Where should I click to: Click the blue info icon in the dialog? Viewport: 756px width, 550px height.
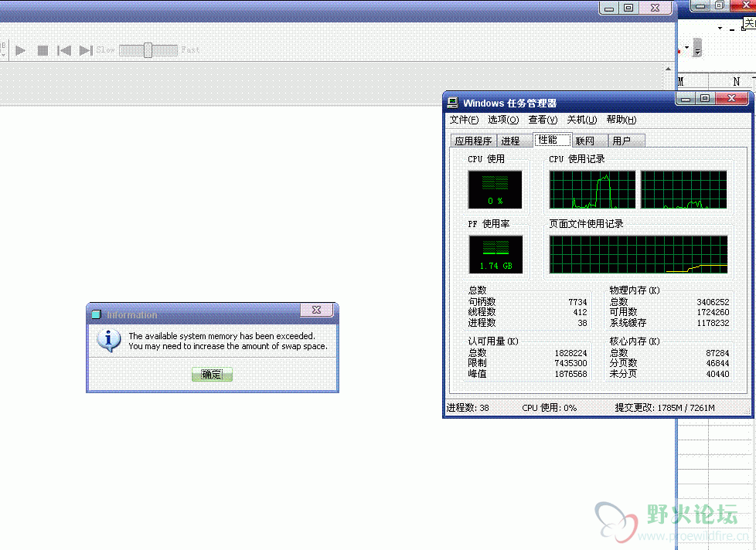[108, 341]
